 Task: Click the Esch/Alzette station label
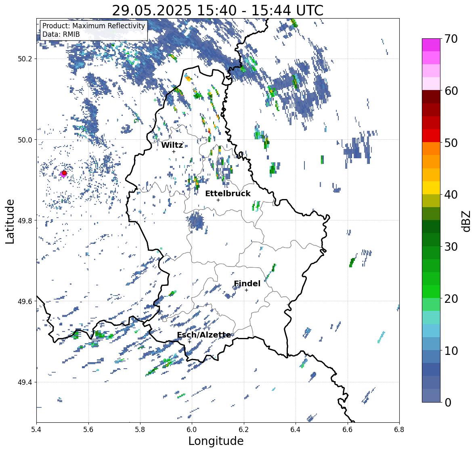(204, 335)
